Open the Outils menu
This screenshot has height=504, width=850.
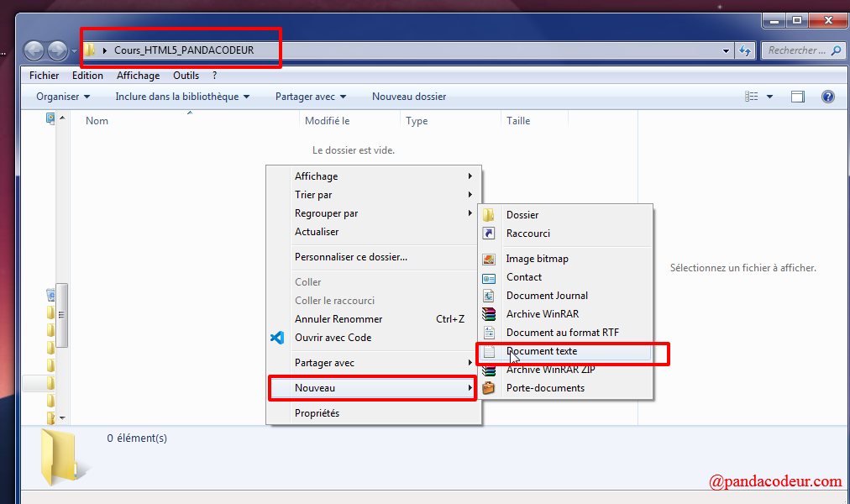coord(186,76)
